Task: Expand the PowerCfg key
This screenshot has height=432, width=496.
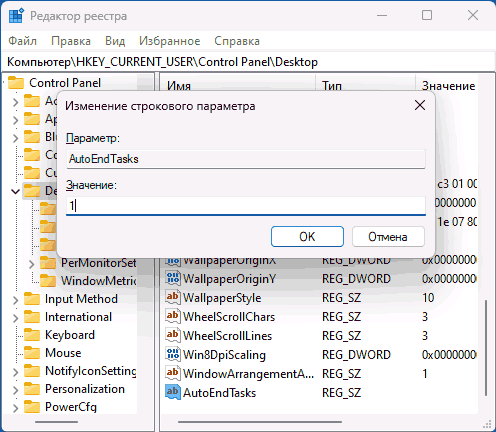Action: coord(15,408)
